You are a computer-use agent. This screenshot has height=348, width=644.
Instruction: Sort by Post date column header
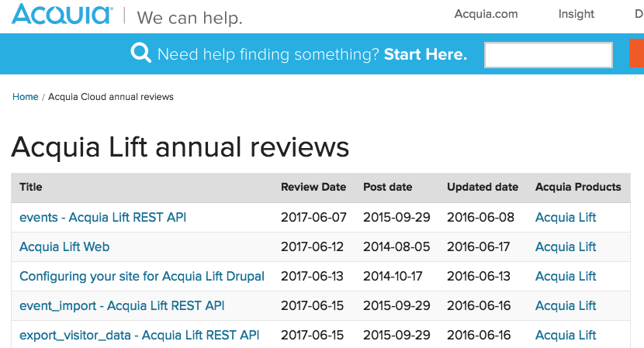tap(387, 187)
